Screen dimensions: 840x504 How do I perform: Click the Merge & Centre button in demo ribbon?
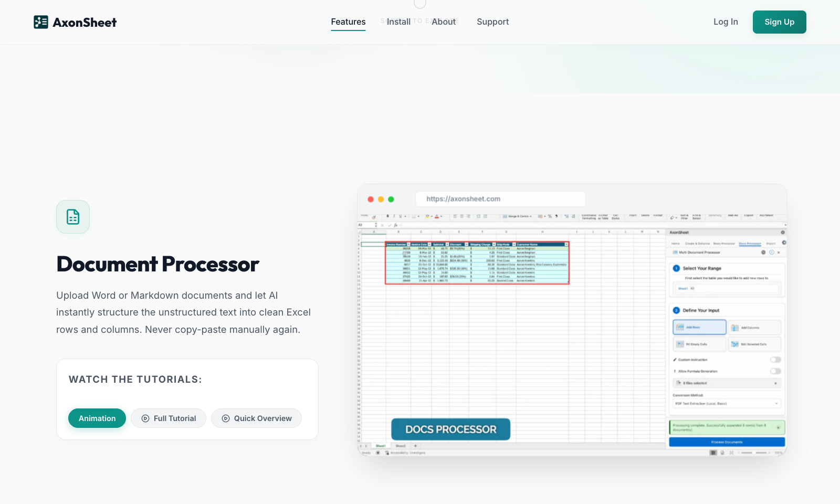tap(517, 216)
